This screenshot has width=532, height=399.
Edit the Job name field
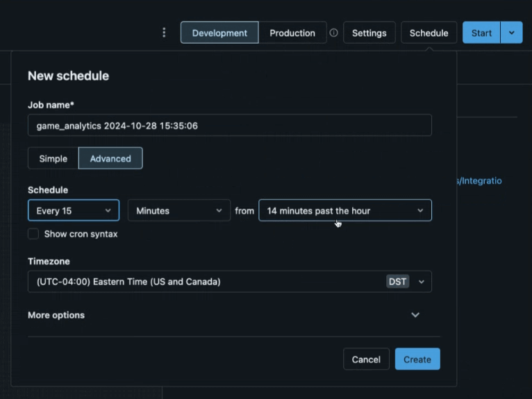click(230, 126)
